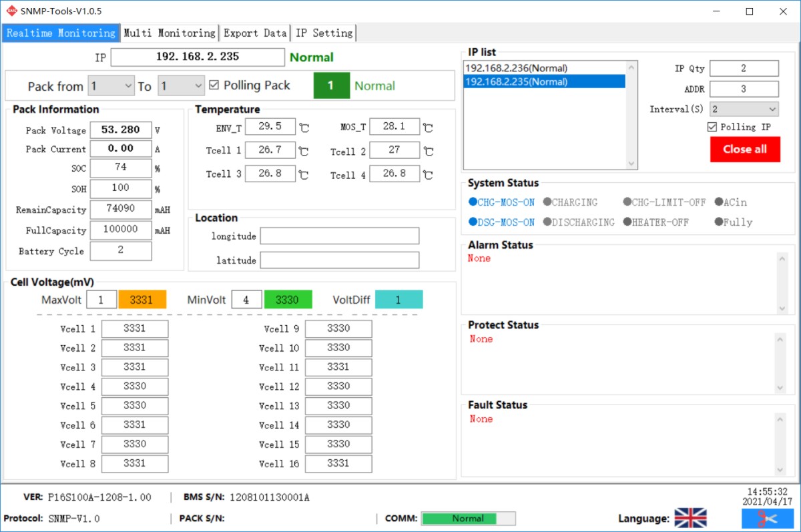
Task: Switch to the Multi Monitoring tab
Action: [170, 33]
